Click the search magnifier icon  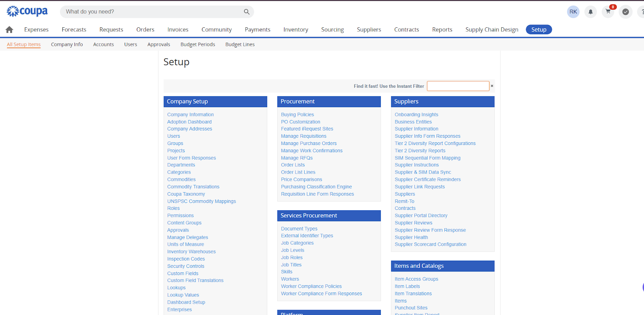(x=247, y=12)
